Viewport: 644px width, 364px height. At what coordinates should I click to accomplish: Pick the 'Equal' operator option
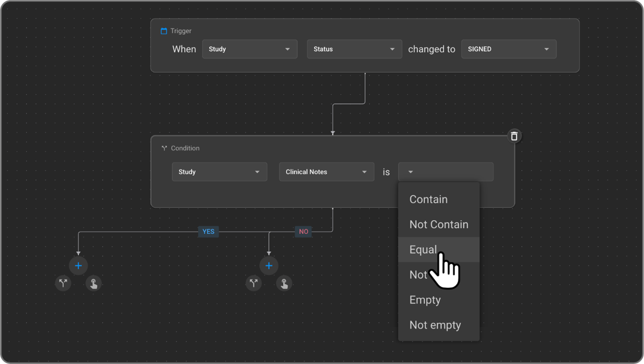click(x=423, y=250)
